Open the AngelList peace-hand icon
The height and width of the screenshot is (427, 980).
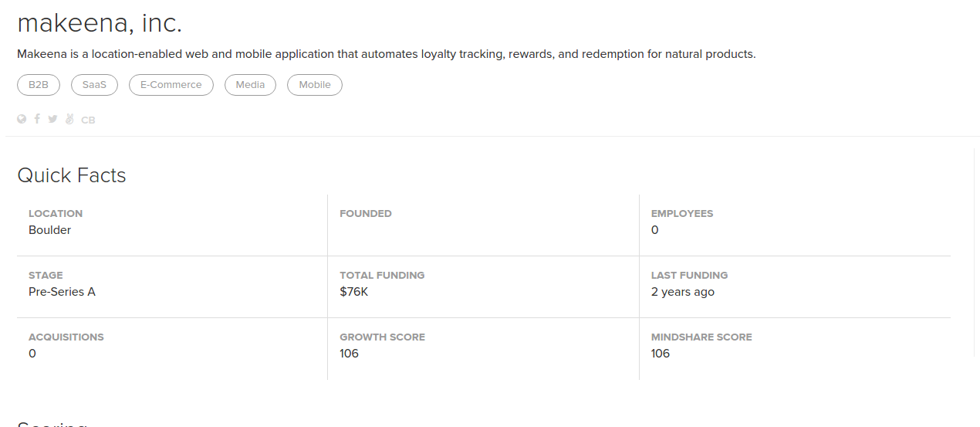69,119
